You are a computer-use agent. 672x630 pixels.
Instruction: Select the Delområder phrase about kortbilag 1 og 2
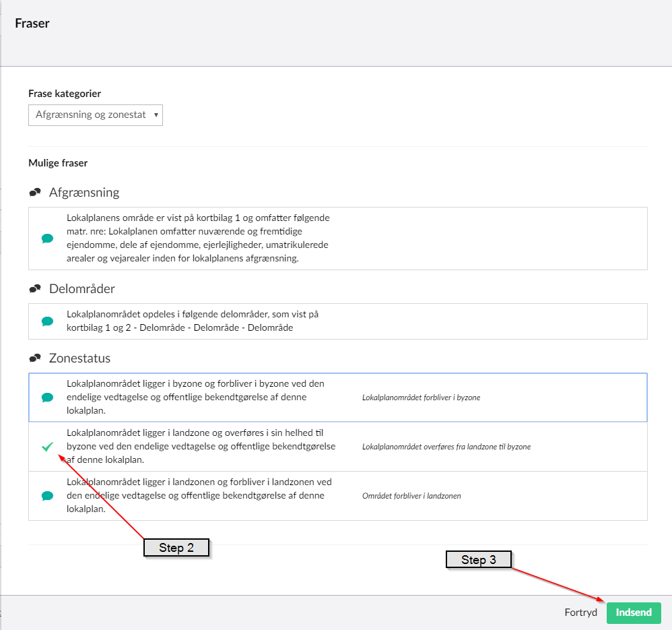[x=193, y=321]
